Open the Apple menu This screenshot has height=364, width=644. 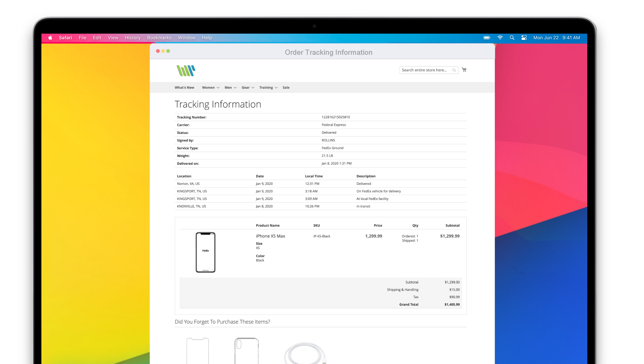[50, 38]
